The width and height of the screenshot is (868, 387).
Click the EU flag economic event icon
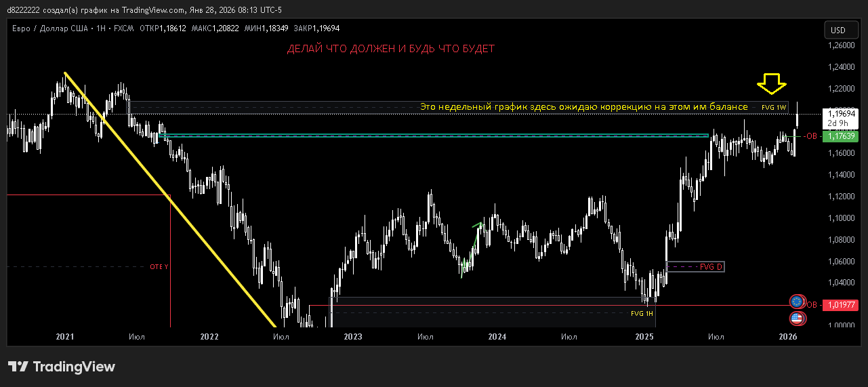[x=797, y=301]
